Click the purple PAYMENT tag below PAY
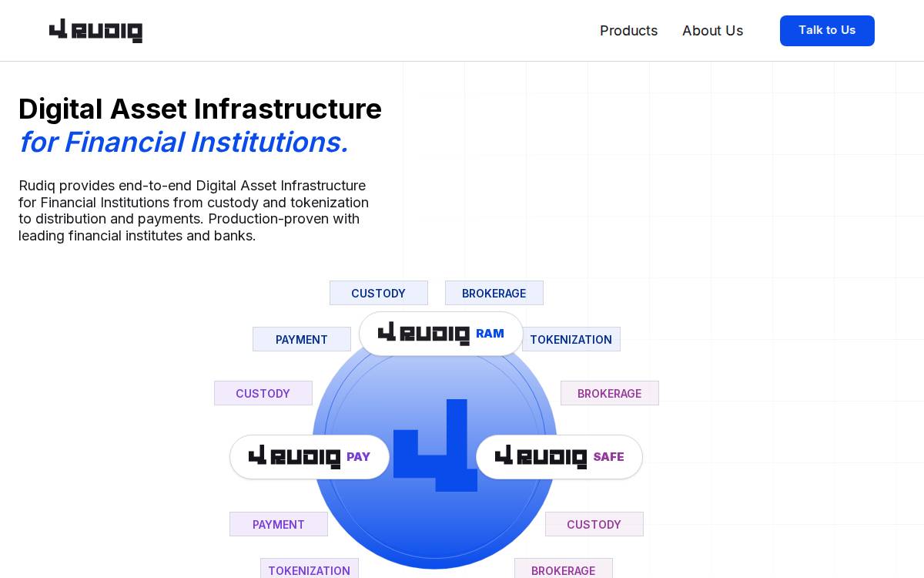 click(x=278, y=524)
